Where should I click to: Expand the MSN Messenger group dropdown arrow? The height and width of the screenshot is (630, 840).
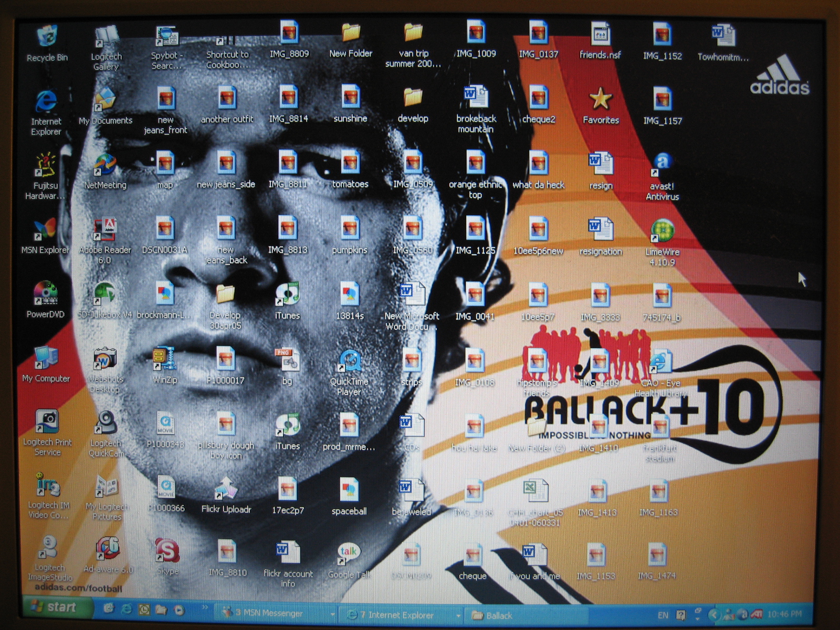click(332, 614)
